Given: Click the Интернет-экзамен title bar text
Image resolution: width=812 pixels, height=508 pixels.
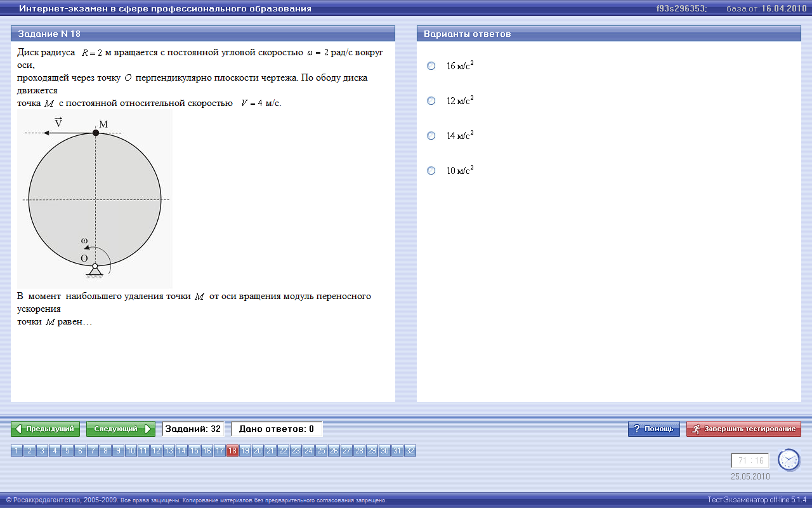Looking at the screenshot, I should coord(165,9).
